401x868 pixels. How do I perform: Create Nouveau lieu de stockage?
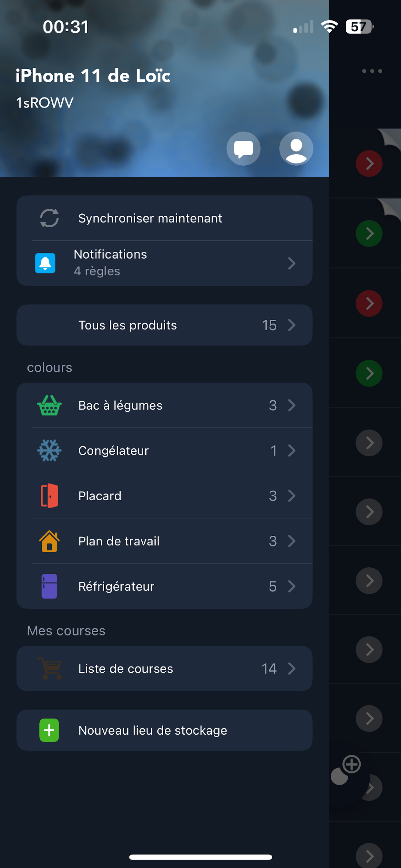point(152,730)
